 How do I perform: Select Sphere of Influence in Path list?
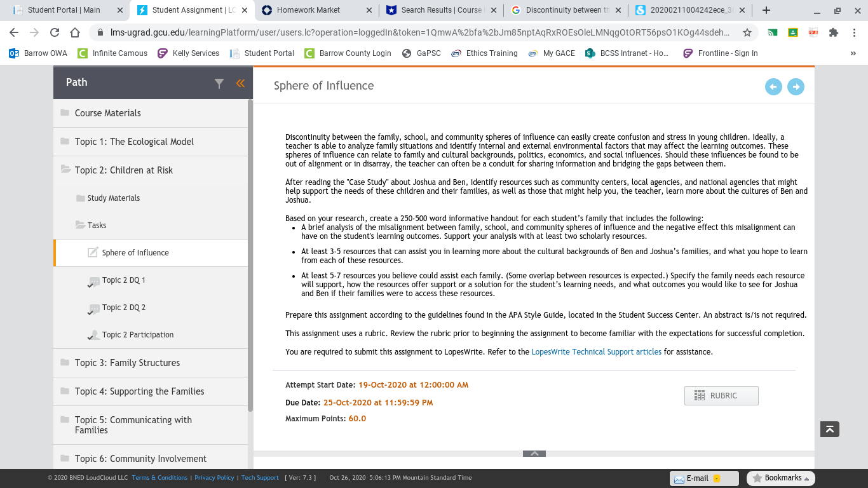pos(151,253)
